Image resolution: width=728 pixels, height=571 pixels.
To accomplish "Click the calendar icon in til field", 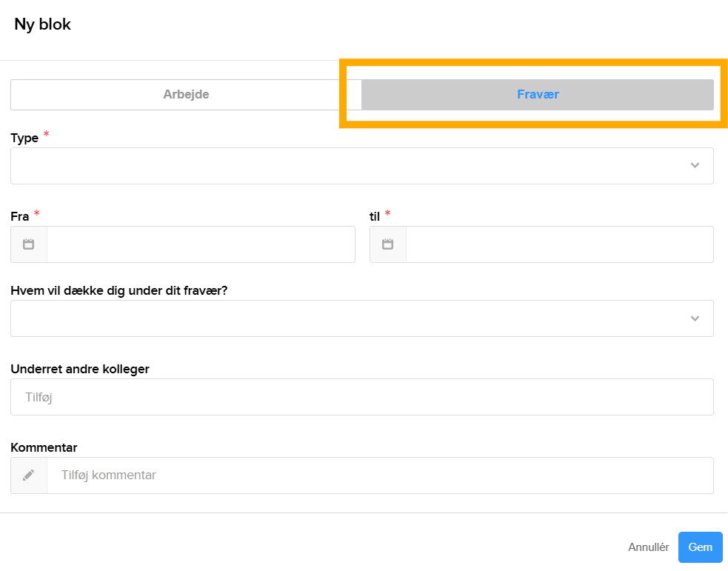I will coord(387,244).
